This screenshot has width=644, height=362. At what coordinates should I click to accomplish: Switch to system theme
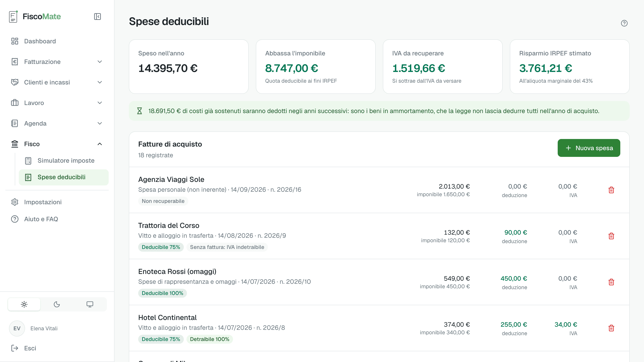click(90, 304)
